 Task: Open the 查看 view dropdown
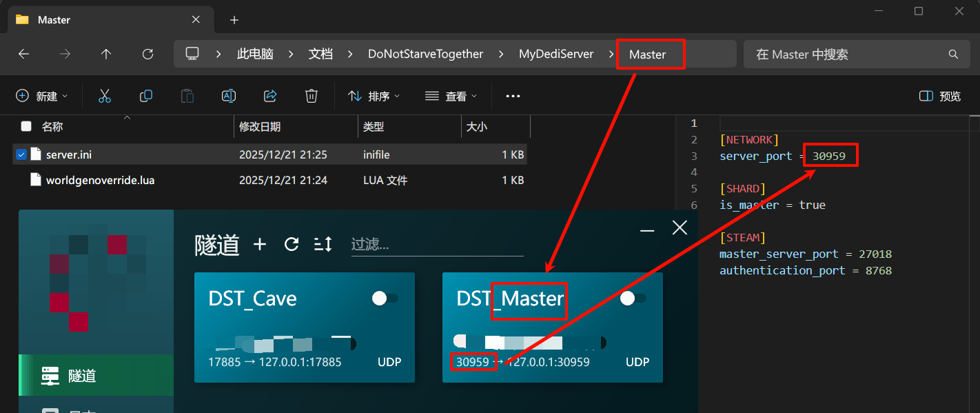click(451, 96)
